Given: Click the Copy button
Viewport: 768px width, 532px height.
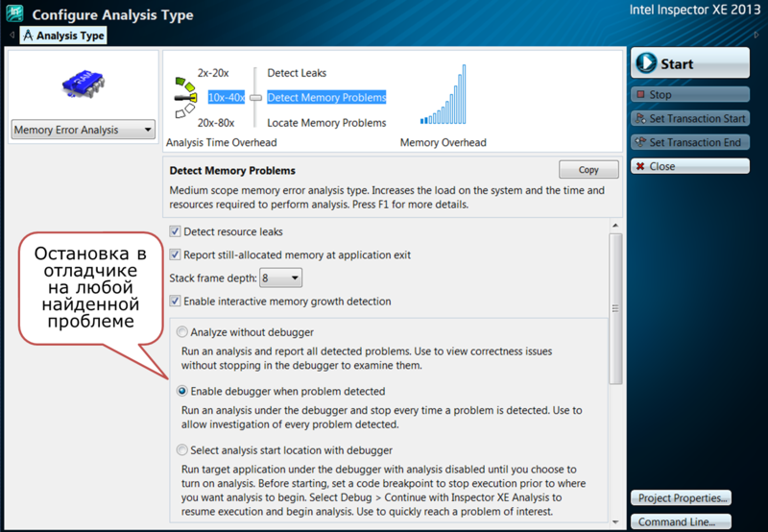Looking at the screenshot, I should (588, 170).
